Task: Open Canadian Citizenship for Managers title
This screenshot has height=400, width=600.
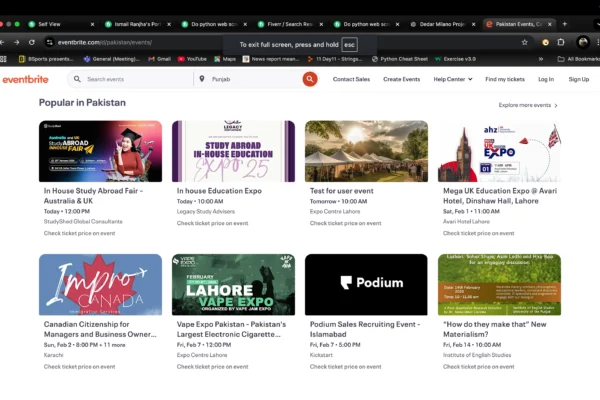Action: (100, 329)
